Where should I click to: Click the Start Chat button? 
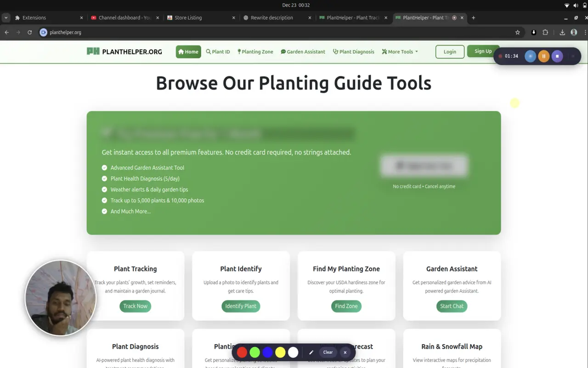(452, 306)
